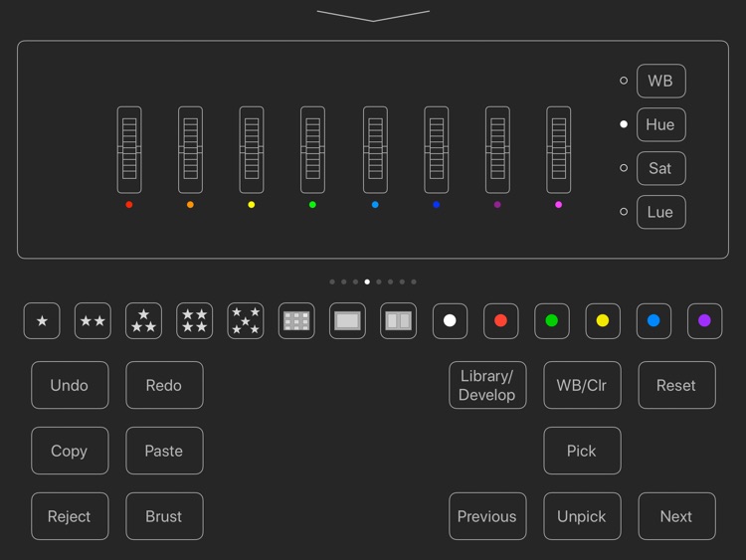Click the purple channel slider
This screenshot has height=560, width=746.
pos(497,149)
